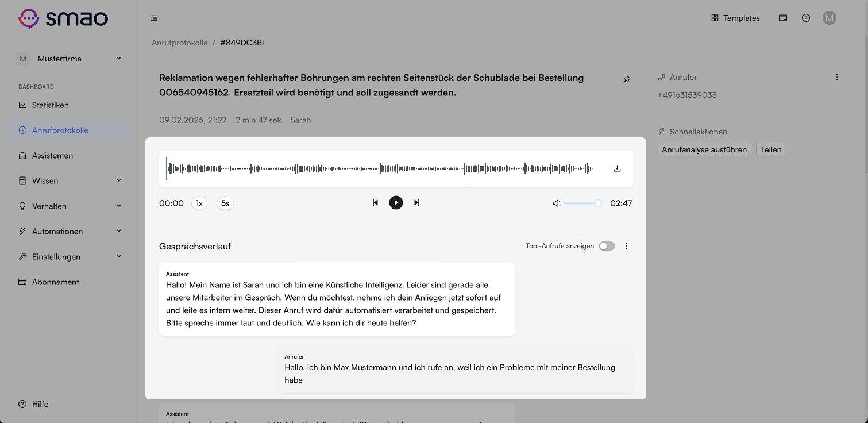Click the duration 2 min 47 sek
This screenshot has height=423, width=868.
pos(259,120)
